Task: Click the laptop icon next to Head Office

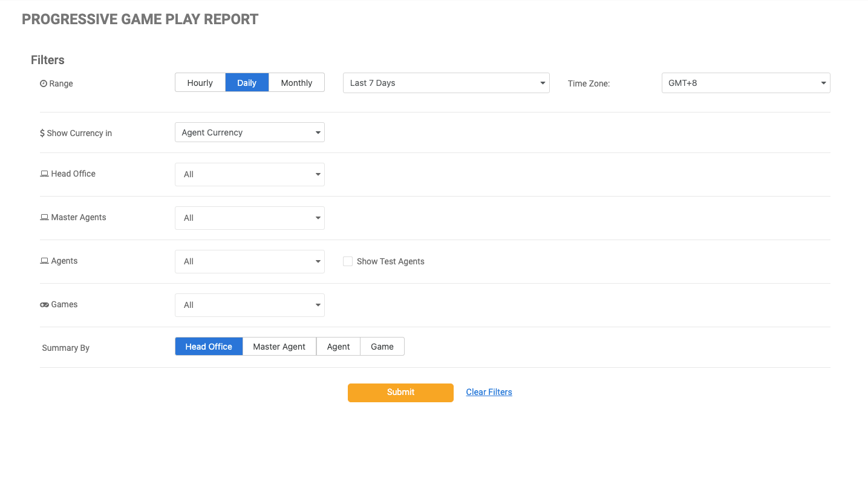Action: click(x=44, y=174)
